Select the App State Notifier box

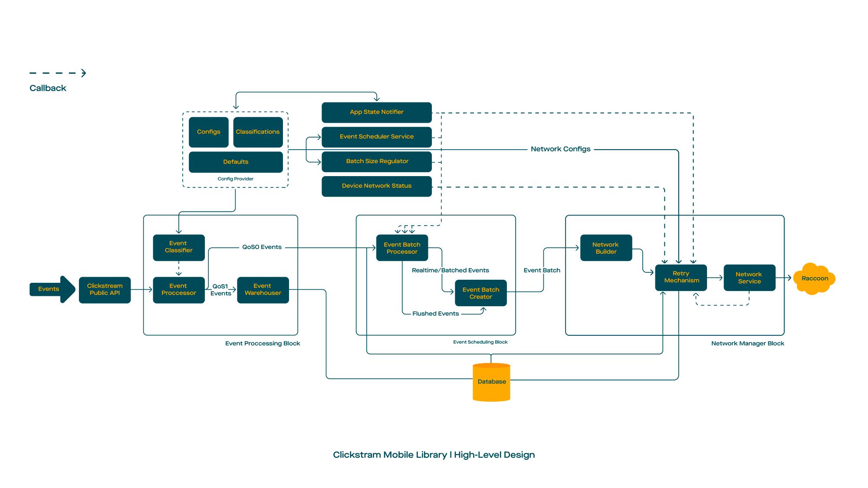pos(376,112)
